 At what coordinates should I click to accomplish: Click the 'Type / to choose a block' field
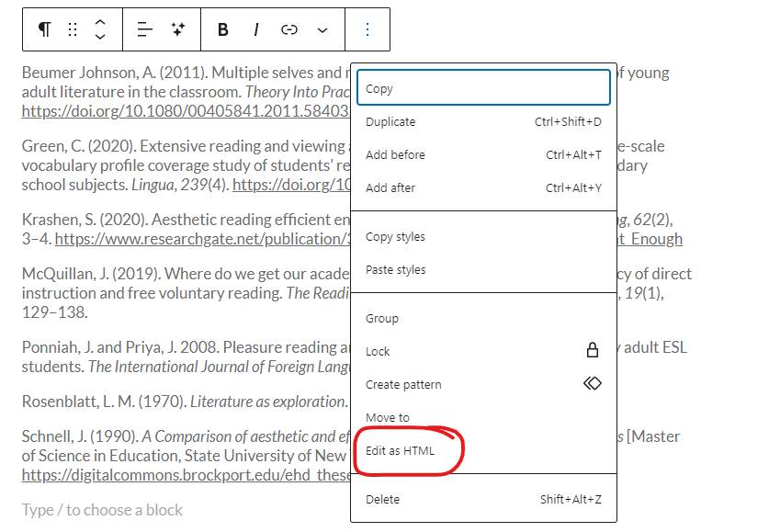point(102,509)
